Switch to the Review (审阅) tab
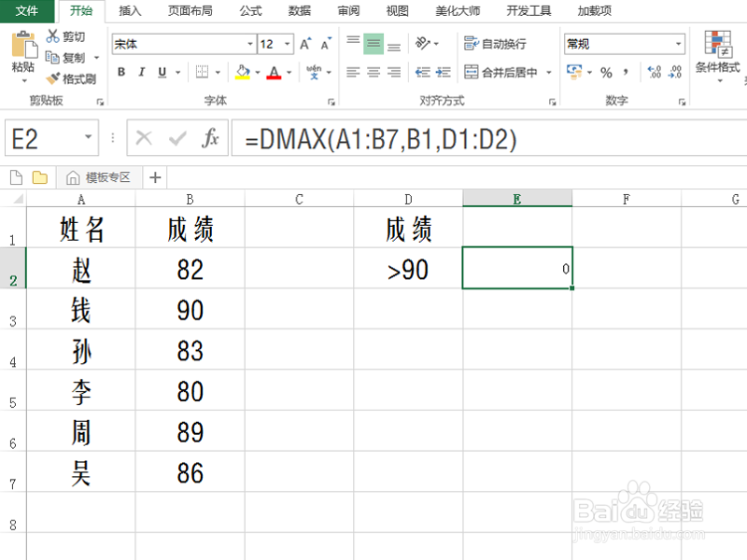Image resolution: width=747 pixels, height=560 pixels. (x=348, y=11)
